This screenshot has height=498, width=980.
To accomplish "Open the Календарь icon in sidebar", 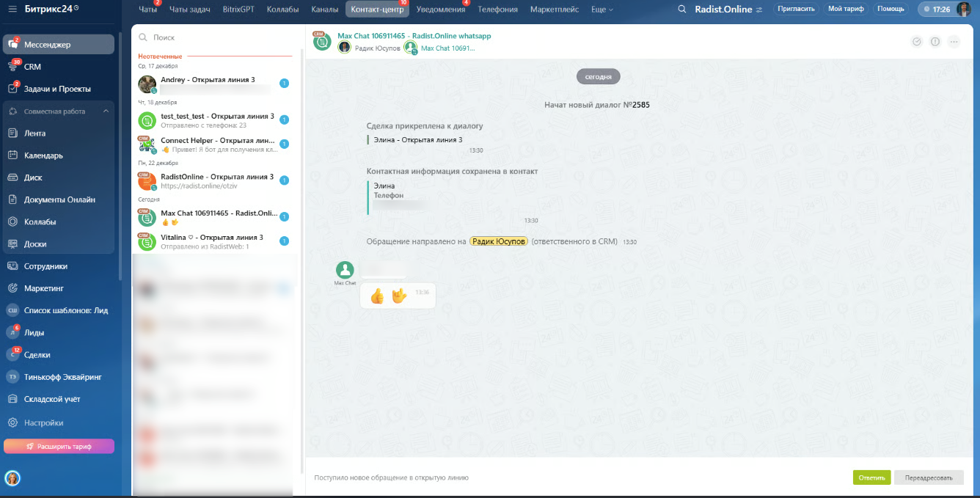I will tap(12, 155).
